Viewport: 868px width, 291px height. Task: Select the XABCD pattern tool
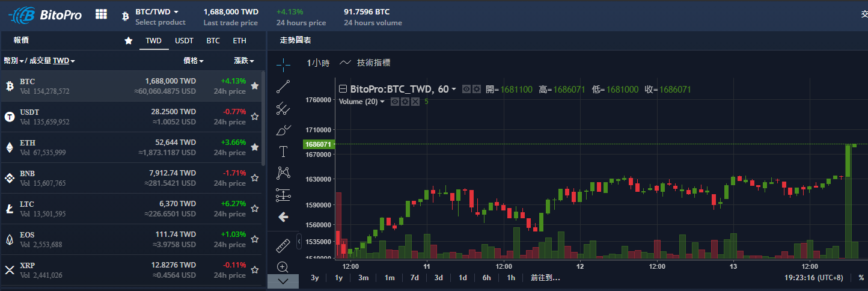283,173
